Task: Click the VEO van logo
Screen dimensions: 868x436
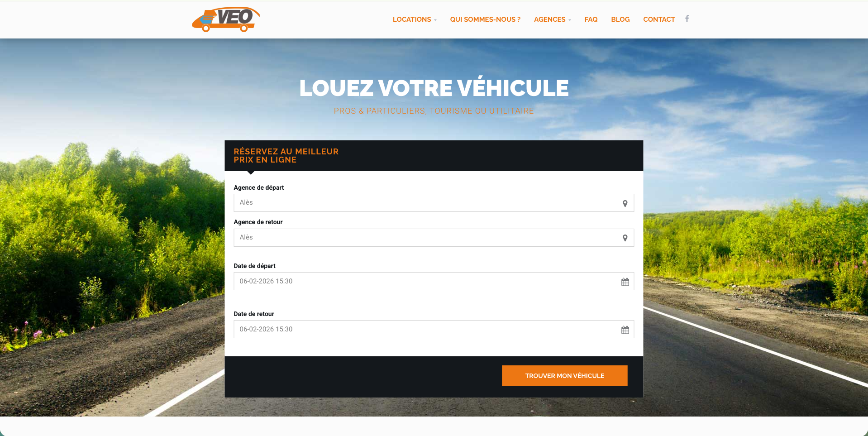Action: click(x=225, y=19)
